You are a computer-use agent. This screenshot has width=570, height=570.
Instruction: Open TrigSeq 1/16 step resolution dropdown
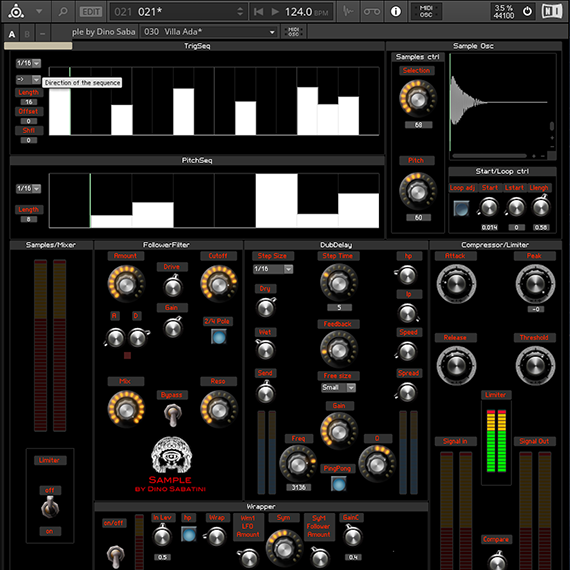click(x=28, y=63)
